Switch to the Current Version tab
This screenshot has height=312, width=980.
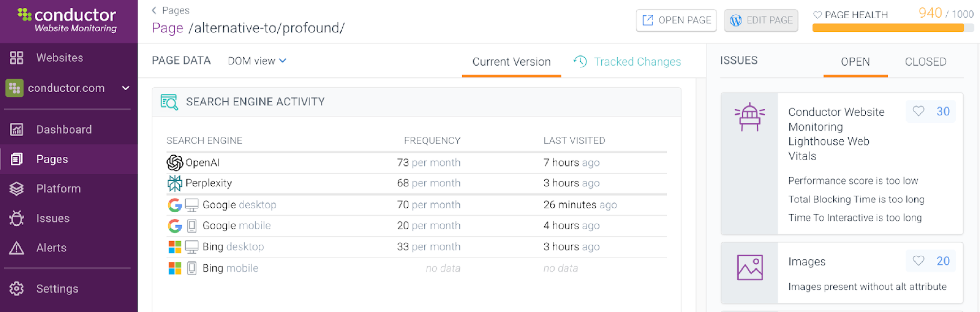511,62
